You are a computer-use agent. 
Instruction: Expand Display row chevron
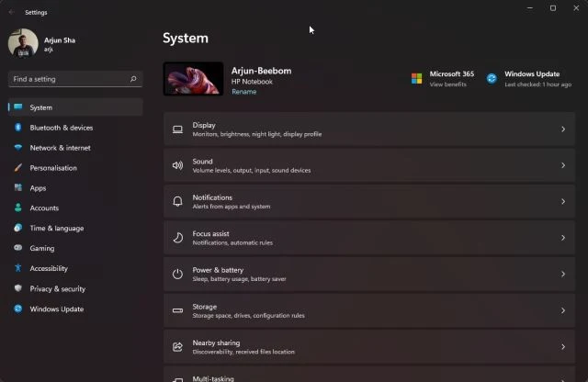coord(563,129)
